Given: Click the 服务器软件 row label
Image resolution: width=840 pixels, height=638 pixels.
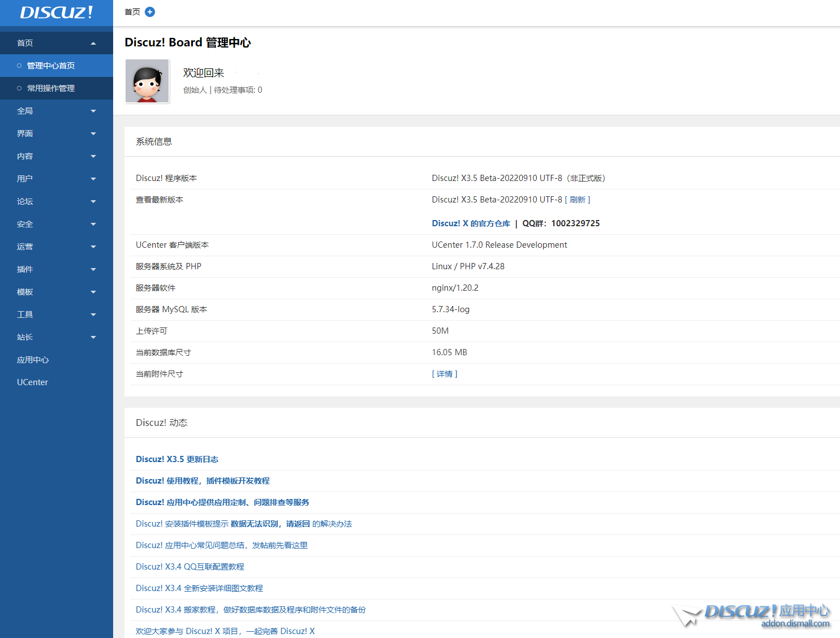Looking at the screenshot, I should pos(156,288).
